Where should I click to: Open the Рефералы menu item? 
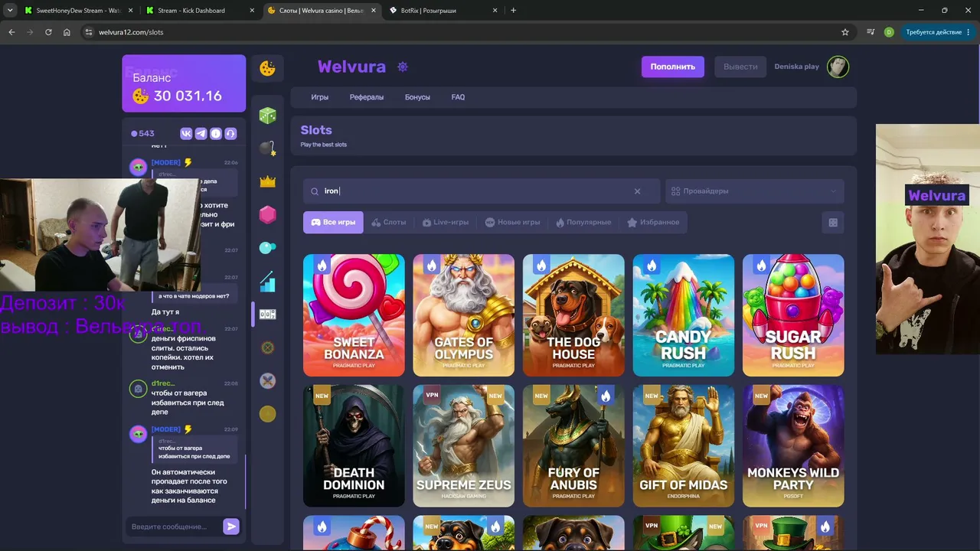pyautogui.click(x=367, y=97)
